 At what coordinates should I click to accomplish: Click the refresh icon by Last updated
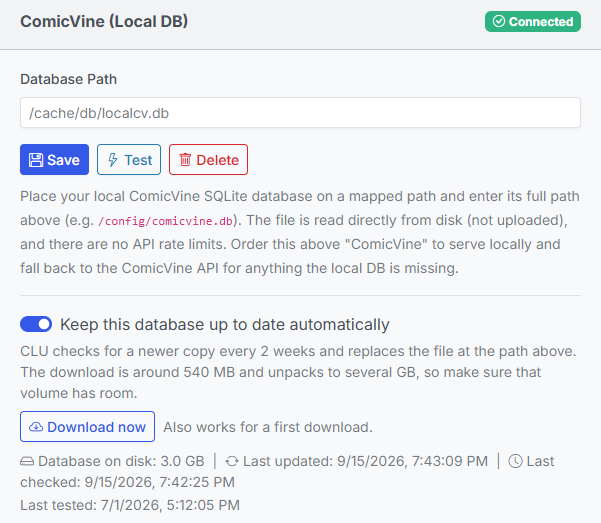pos(232,461)
